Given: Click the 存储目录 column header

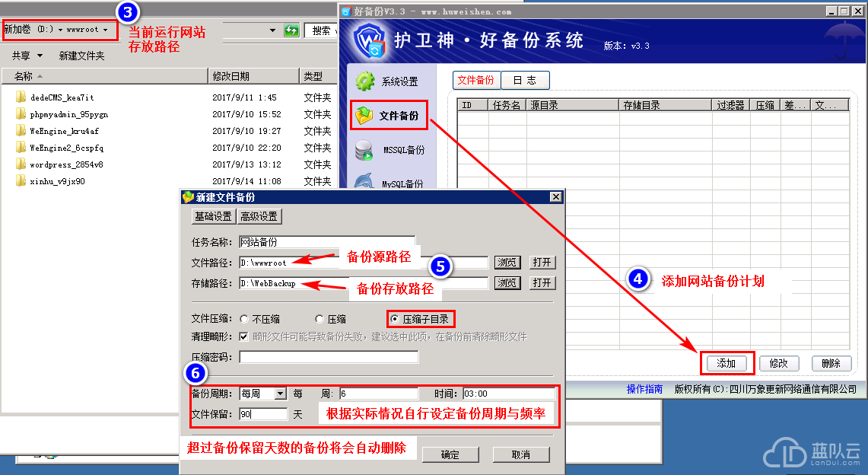Looking at the screenshot, I should click(x=665, y=105).
